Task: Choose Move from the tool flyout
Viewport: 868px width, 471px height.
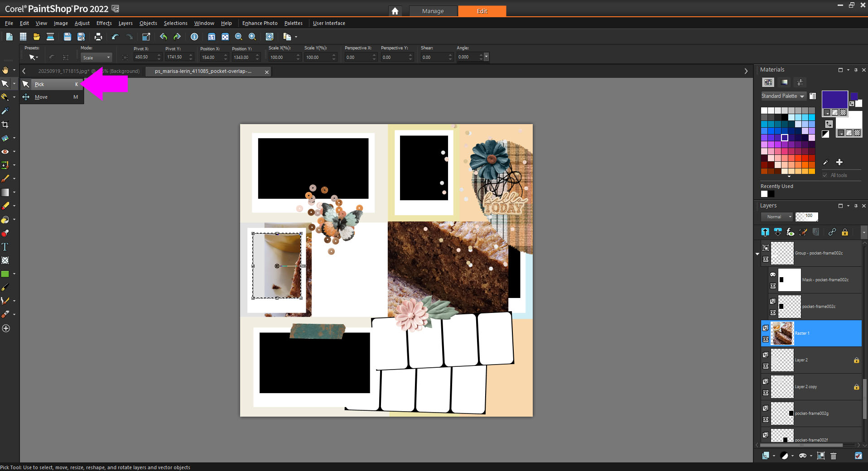Action: click(41, 97)
